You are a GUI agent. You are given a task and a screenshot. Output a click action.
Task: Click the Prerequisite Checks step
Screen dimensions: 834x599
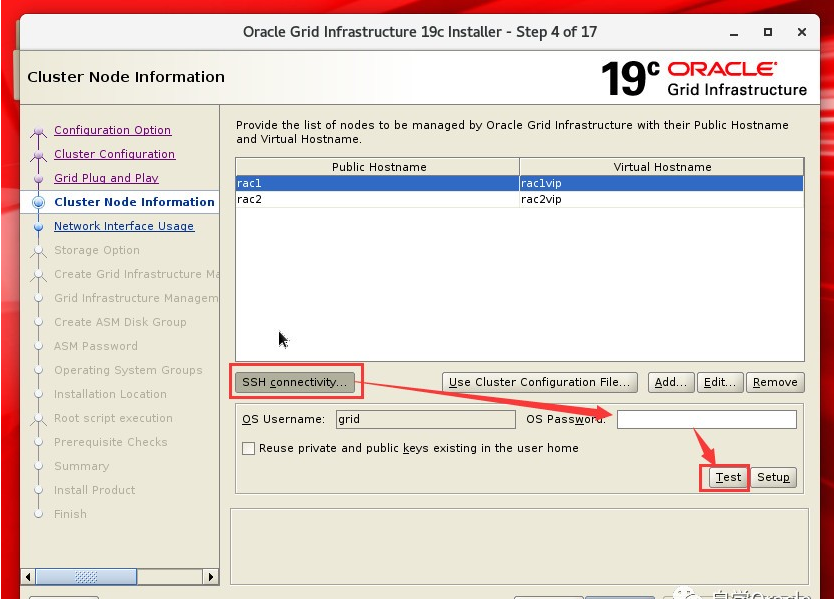point(111,442)
